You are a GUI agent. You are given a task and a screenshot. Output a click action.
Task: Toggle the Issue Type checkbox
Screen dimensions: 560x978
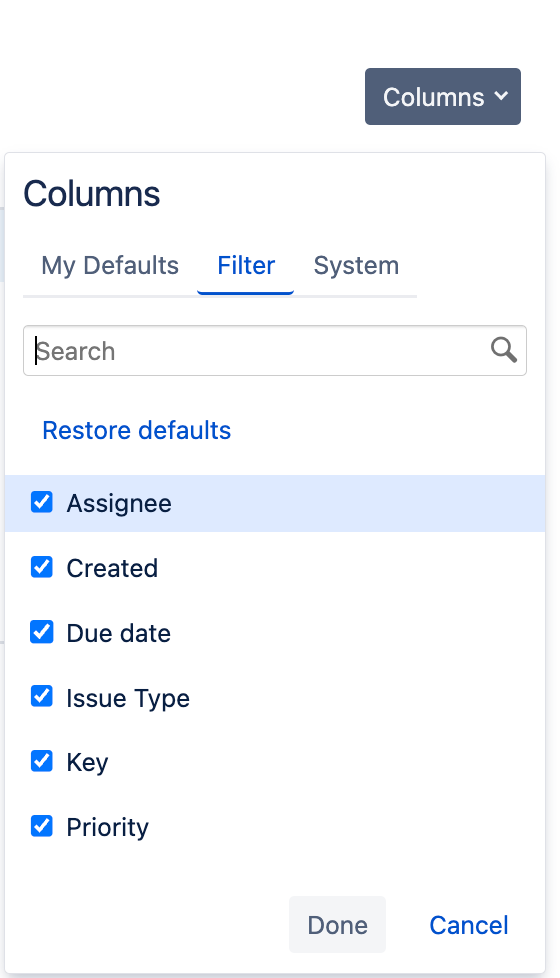[42, 696]
